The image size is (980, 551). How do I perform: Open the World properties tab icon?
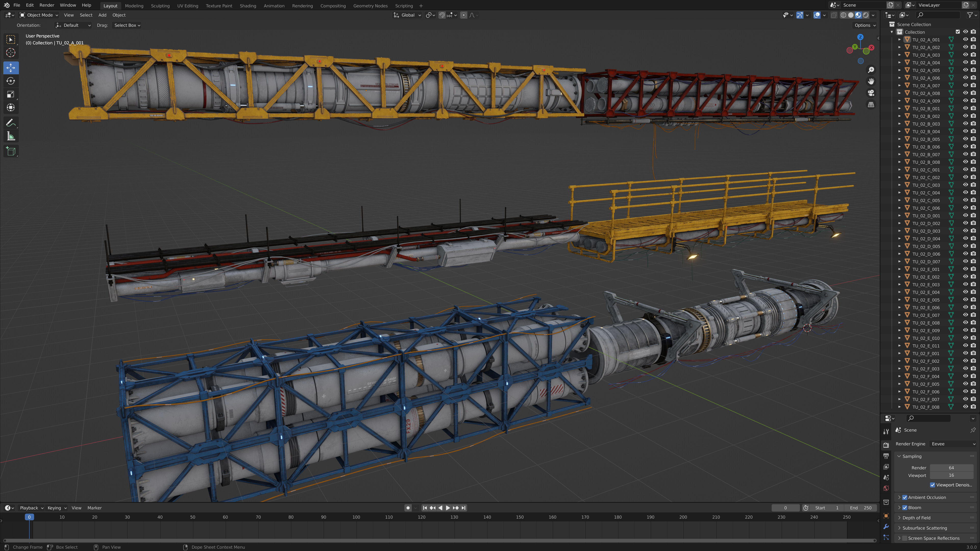(x=886, y=488)
